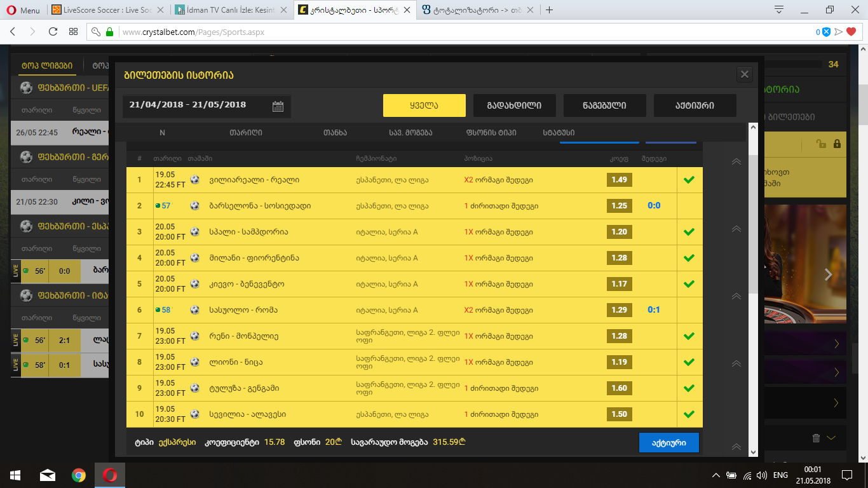
Task: Click the blue ad blocker shield icon
Action: coord(827,32)
